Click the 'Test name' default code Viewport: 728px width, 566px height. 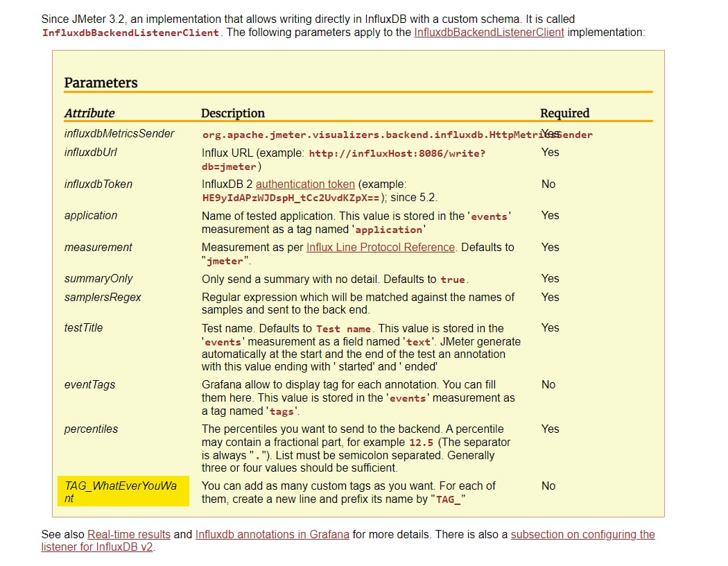coord(344,329)
